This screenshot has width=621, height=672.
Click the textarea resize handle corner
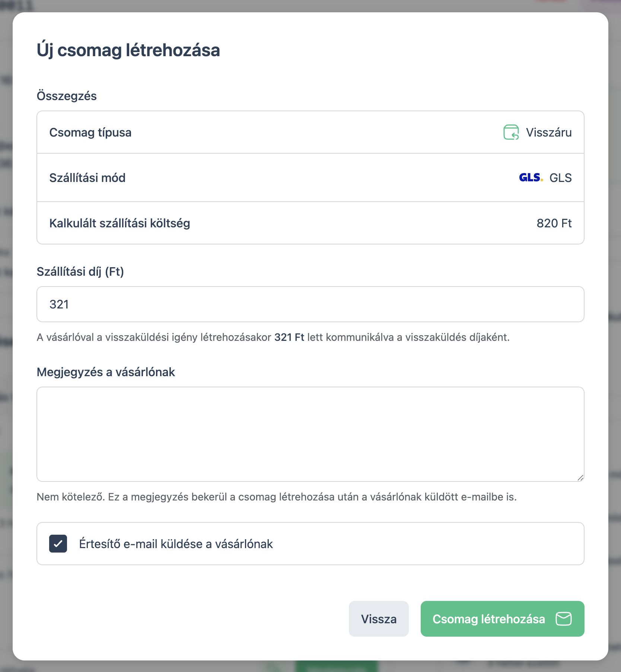(580, 478)
